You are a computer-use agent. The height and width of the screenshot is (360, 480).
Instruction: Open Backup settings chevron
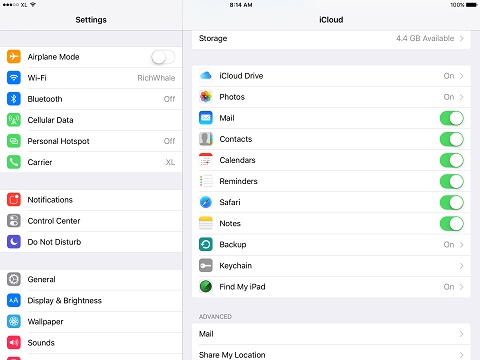[462, 245]
